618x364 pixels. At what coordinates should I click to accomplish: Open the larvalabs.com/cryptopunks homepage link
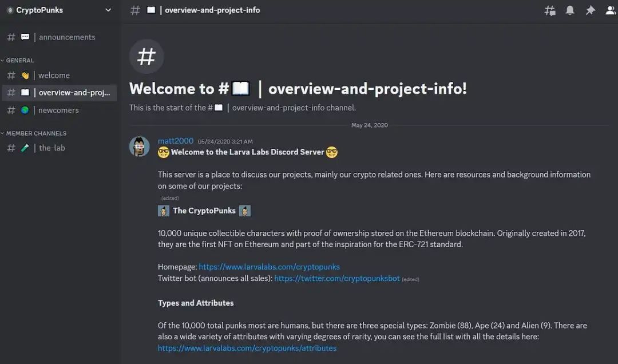[269, 267]
